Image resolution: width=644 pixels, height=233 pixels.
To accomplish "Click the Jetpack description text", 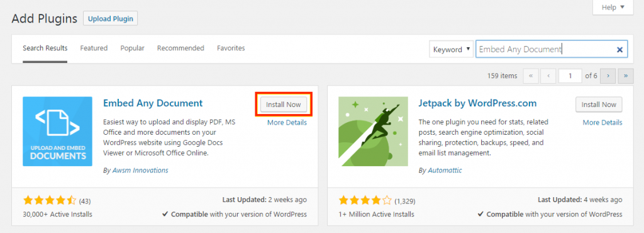I will point(484,138).
